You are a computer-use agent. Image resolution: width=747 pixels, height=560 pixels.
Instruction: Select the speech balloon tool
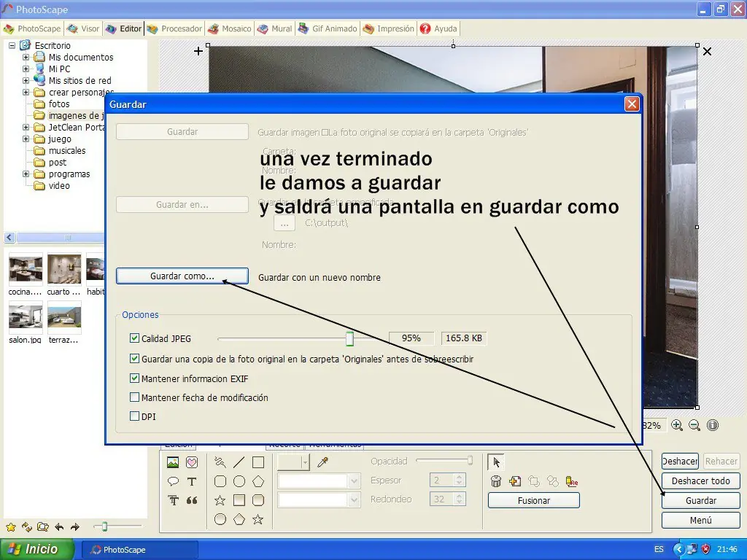173,481
